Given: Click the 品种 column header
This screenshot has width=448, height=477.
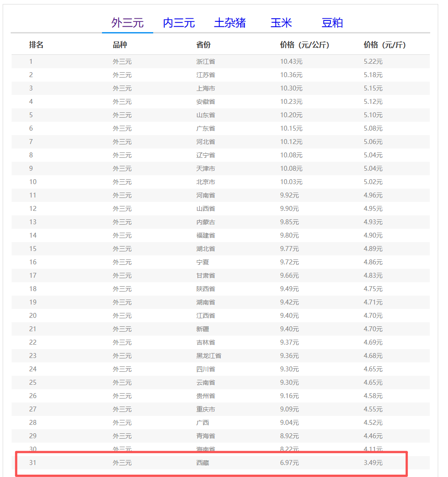Looking at the screenshot, I should (120, 45).
